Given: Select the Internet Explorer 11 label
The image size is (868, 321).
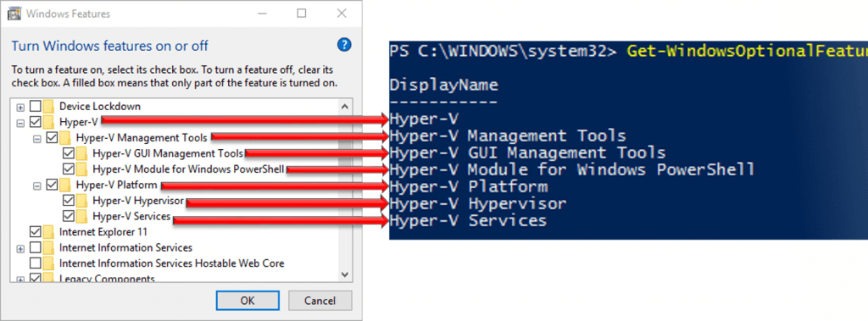Looking at the screenshot, I should pyautogui.click(x=103, y=232).
